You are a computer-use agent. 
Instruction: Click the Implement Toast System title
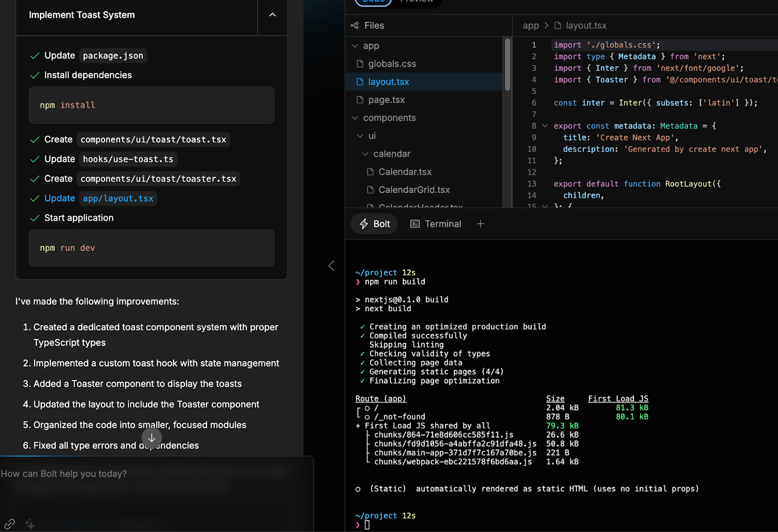(82, 15)
